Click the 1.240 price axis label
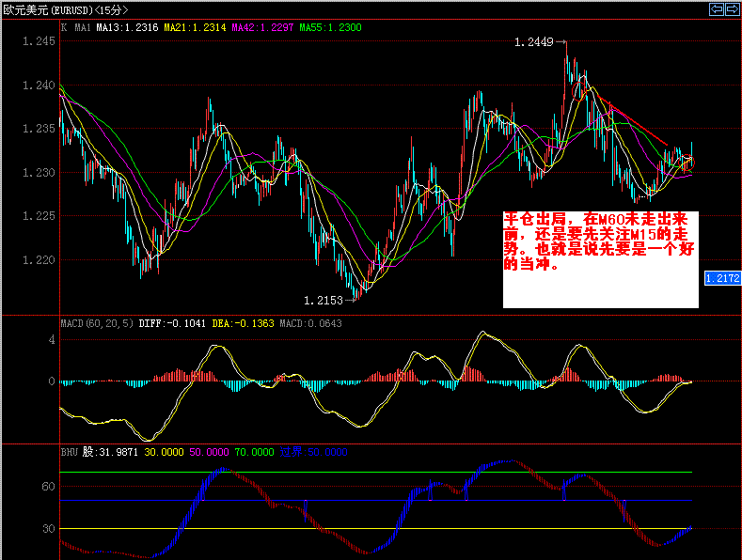Viewport: 742px width, 560px height. 39,86
